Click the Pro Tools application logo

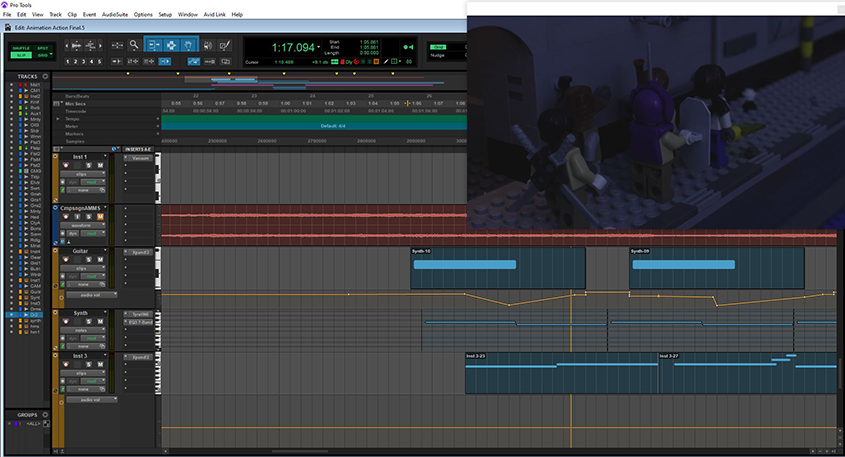click(5, 5)
